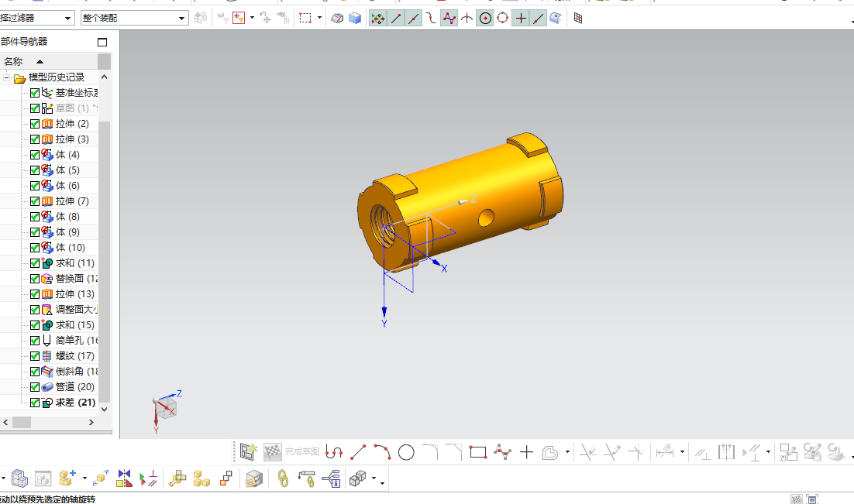Select the Line sketch tool
This screenshot has height=504, width=854.
(x=358, y=452)
